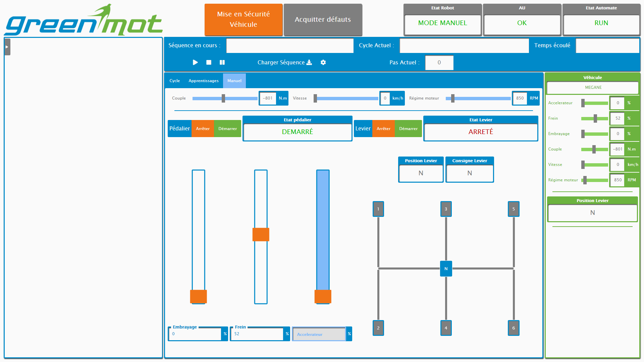Start the Pédalier with Démarrer

pos(227,129)
